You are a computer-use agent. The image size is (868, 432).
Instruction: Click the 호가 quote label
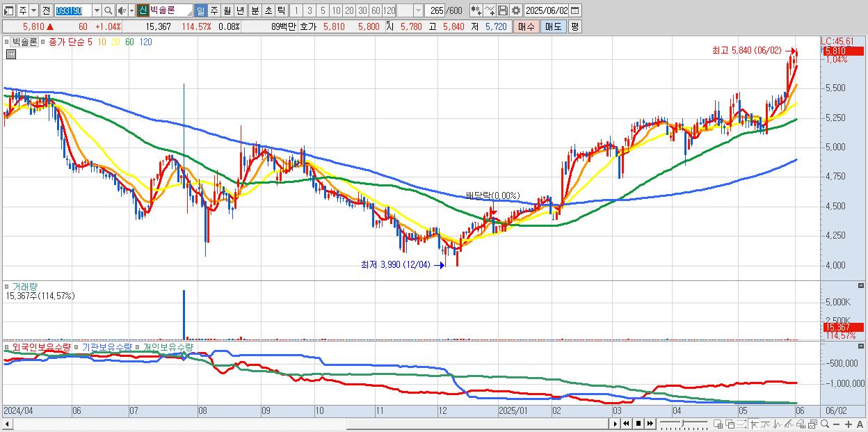click(x=308, y=26)
